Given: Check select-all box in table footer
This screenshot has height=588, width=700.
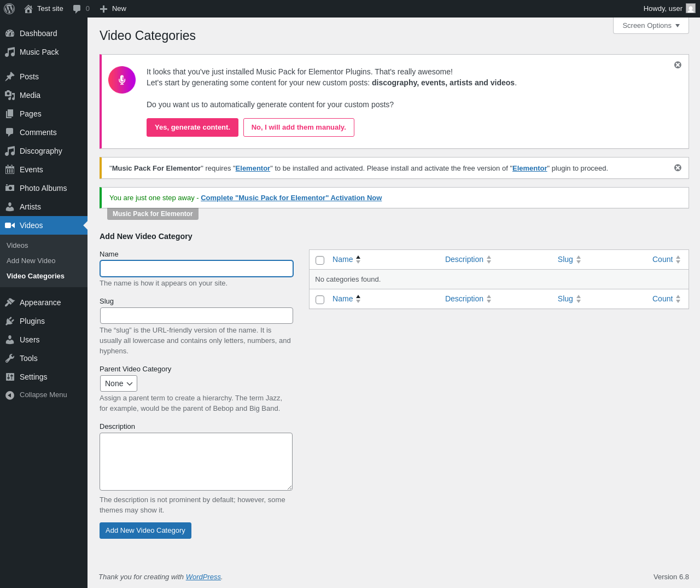Looking at the screenshot, I should [x=320, y=300].
